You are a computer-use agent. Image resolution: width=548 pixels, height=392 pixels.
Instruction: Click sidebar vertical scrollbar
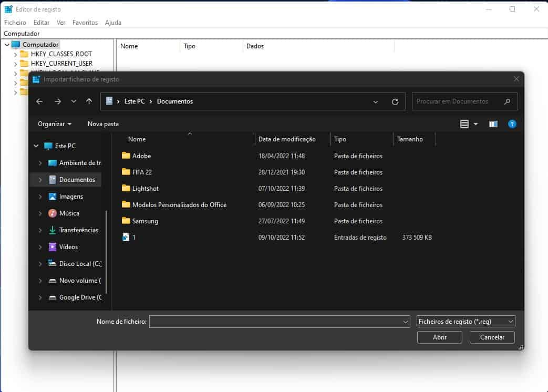[106, 252]
